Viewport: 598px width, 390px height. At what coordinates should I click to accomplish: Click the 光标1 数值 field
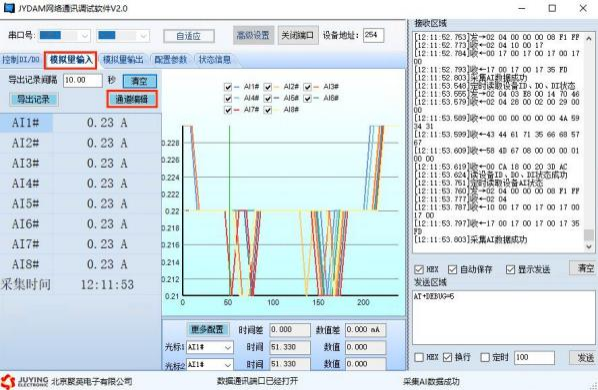point(365,347)
